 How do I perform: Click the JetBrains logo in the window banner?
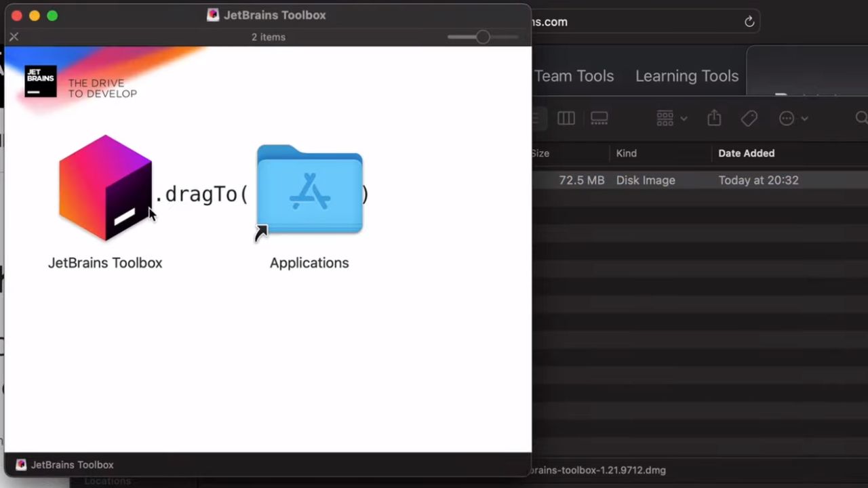coord(41,81)
